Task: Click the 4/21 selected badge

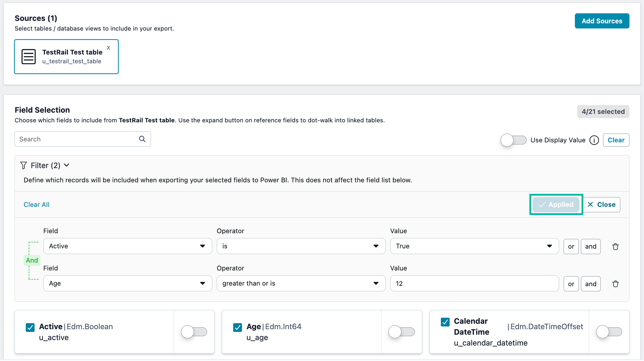Action: 603,111
